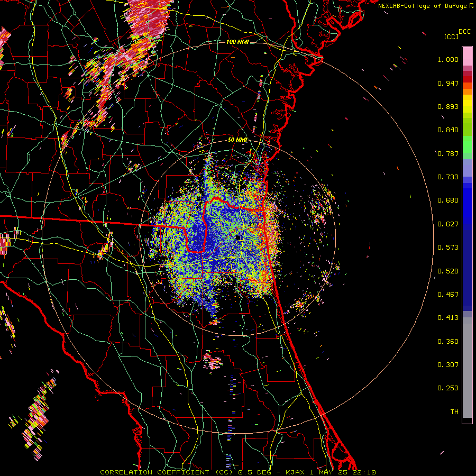Click the DCC legend title
Image resolution: width=476 pixels, height=476 pixels.
465,32
